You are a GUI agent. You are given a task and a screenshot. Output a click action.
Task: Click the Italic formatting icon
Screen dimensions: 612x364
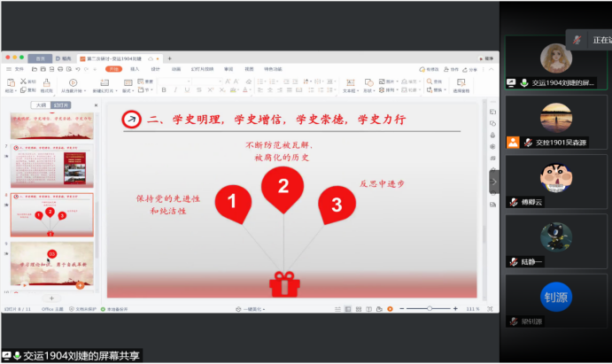pyautogui.click(x=174, y=90)
